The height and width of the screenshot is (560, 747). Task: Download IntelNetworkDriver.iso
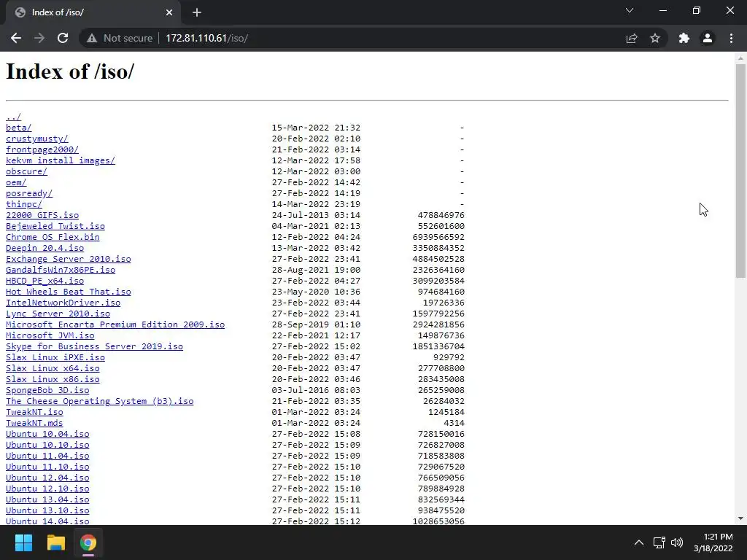(63, 303)
